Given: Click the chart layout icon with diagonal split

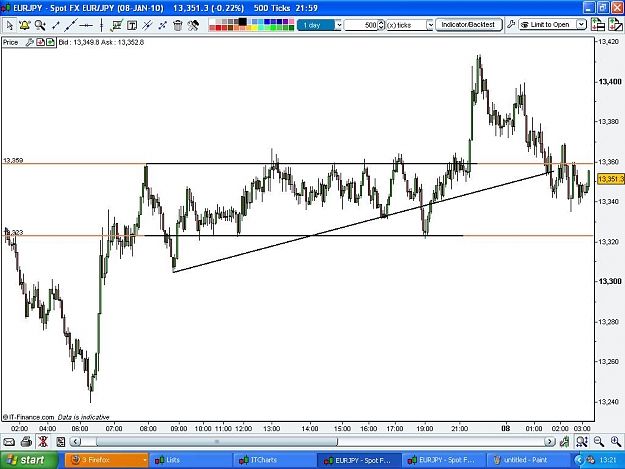Looking at the screenshot, I should (x=615, y=25).
